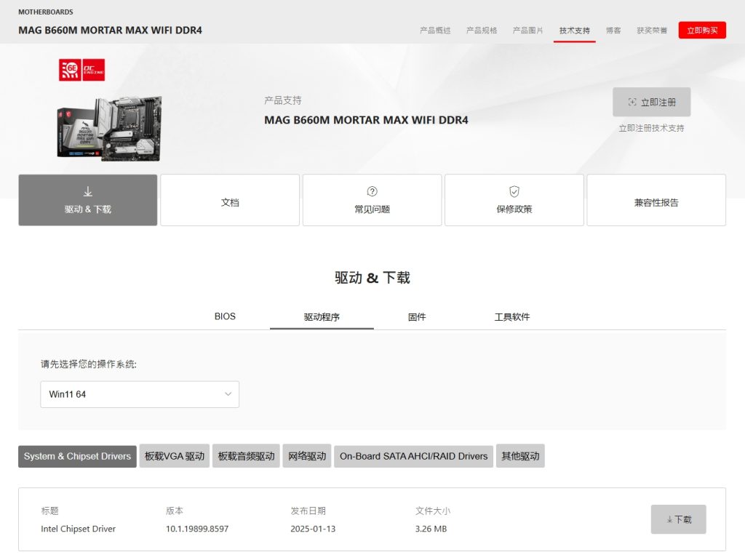This screenshot has width=745, height=560.
Task: Select the 技术支持 tab
Action: (575, 31)
